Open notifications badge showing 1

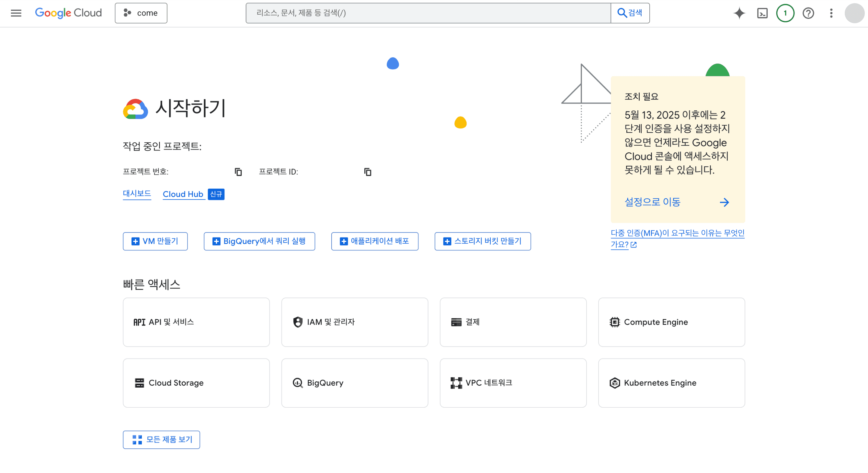pyautogui.click(x=785, y=13)
